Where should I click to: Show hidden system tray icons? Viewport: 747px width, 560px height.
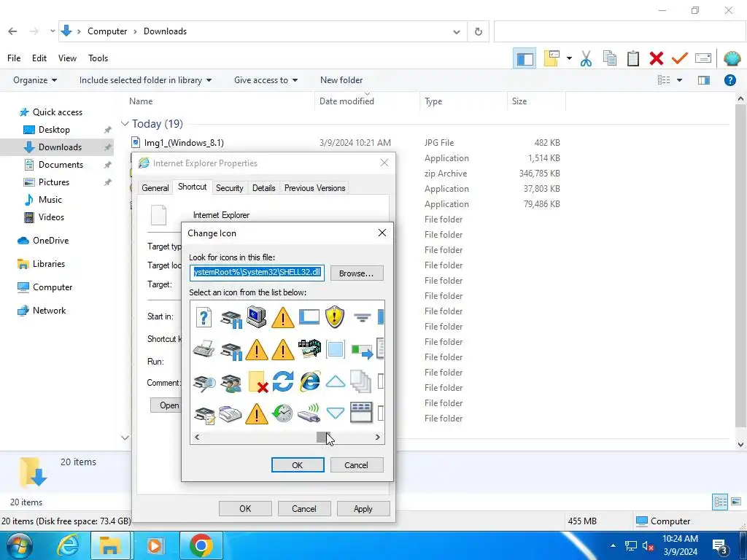[613, 545]
